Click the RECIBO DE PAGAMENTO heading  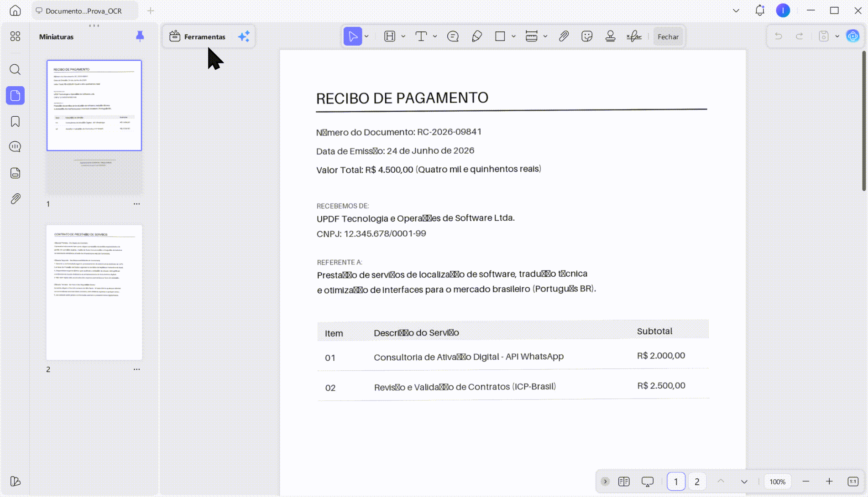[402, 98]
